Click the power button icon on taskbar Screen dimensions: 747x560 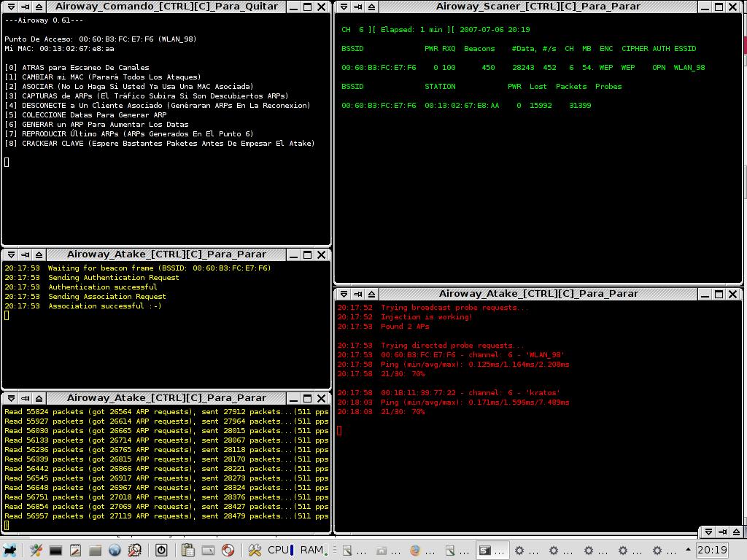[161, 550]
